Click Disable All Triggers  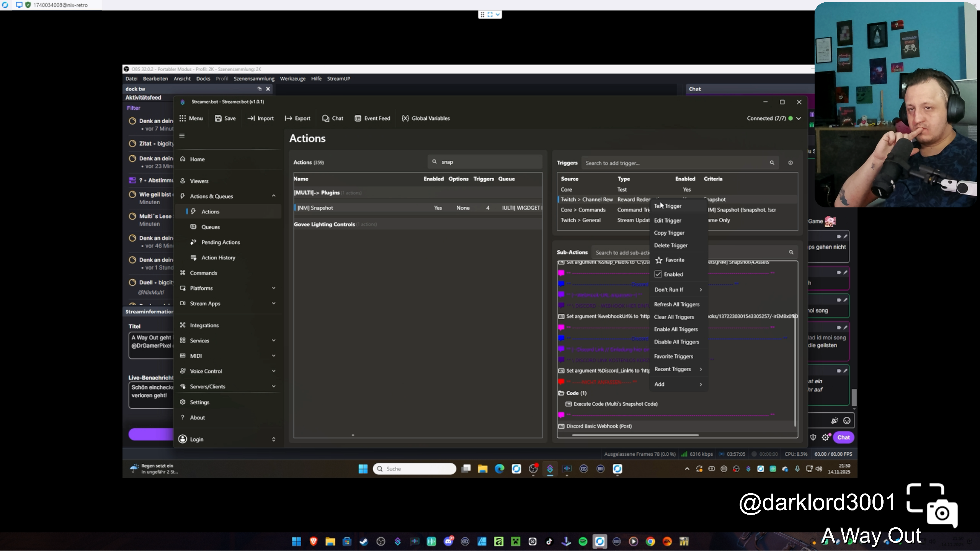click(x=678, y=342)
